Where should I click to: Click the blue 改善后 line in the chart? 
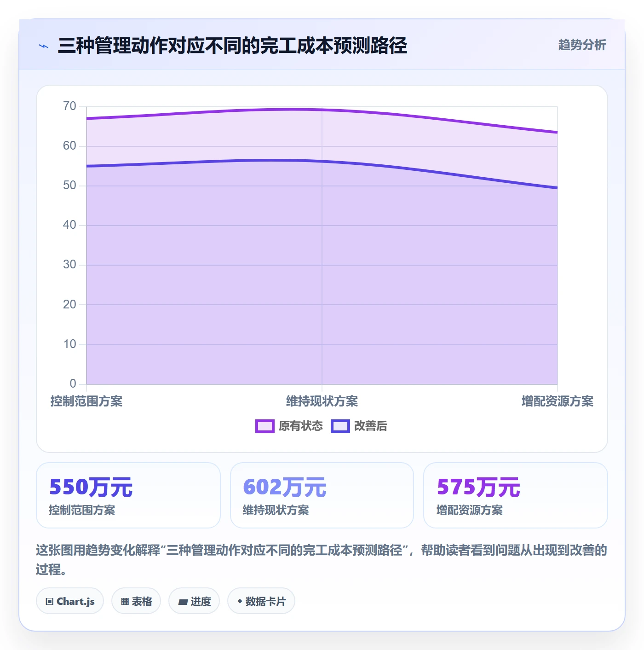click(x=322, y=162)
